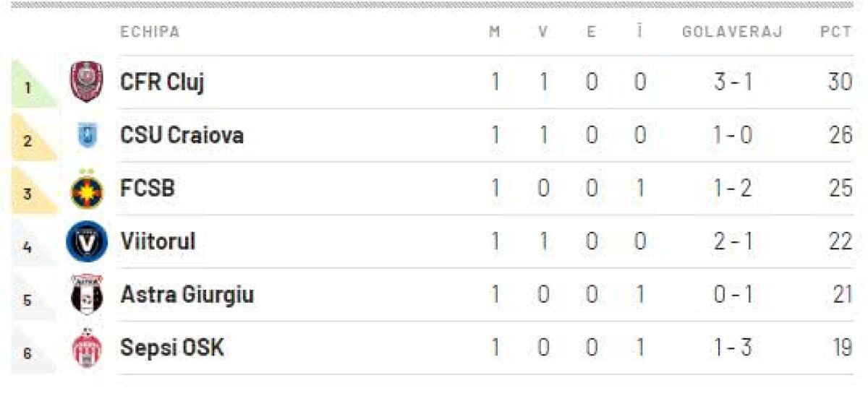
Task: Click Sepsi OSK's 1 - 3 goal difference
Action: [x=733, y=348]
